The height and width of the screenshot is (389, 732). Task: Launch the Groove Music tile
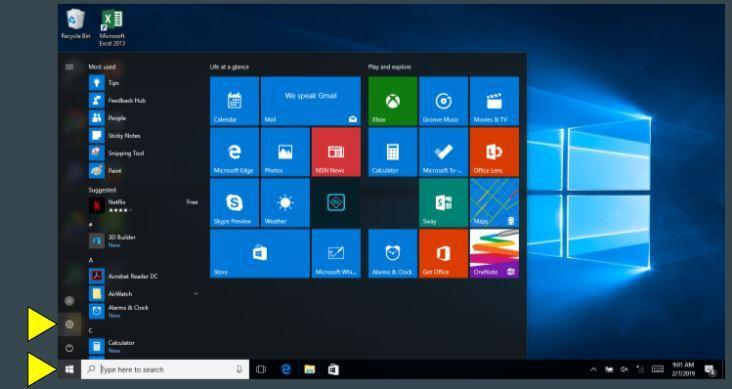[x=443, y=101]
